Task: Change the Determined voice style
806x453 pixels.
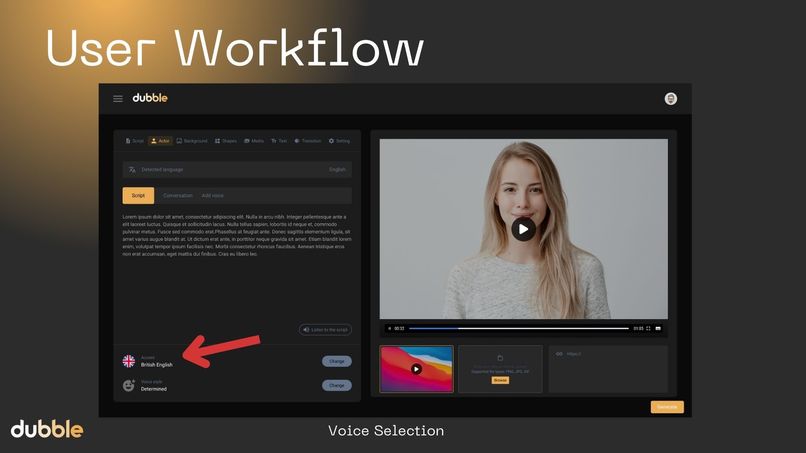Action: point(337,385)
